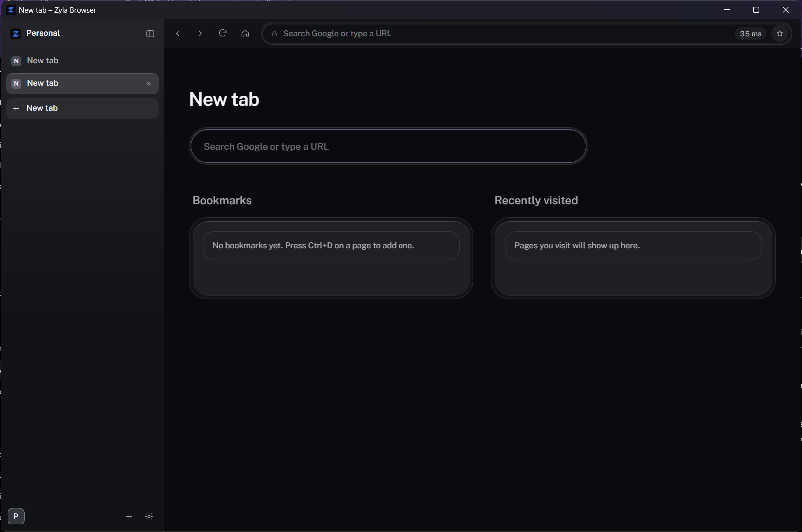Open a new tab with plus button
The height and width of the screenshot is (532, 802).
pyautogui.click(x=82, y=108)
